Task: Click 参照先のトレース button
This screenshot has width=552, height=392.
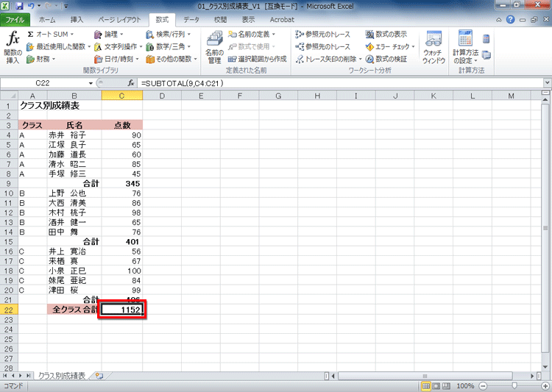Action: click(x=322, y=46)
